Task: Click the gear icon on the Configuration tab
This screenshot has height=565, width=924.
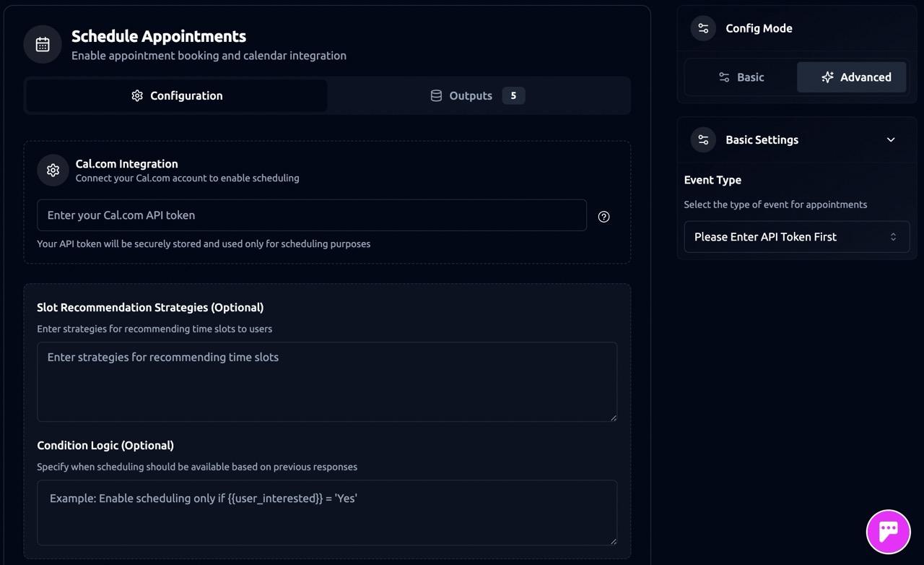Action: click(x=137, y=96)
